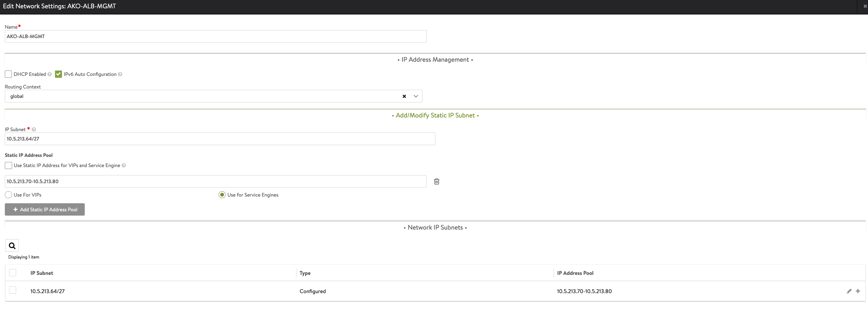Click the Add Static IP Address Pool button

tap(45, 210)
